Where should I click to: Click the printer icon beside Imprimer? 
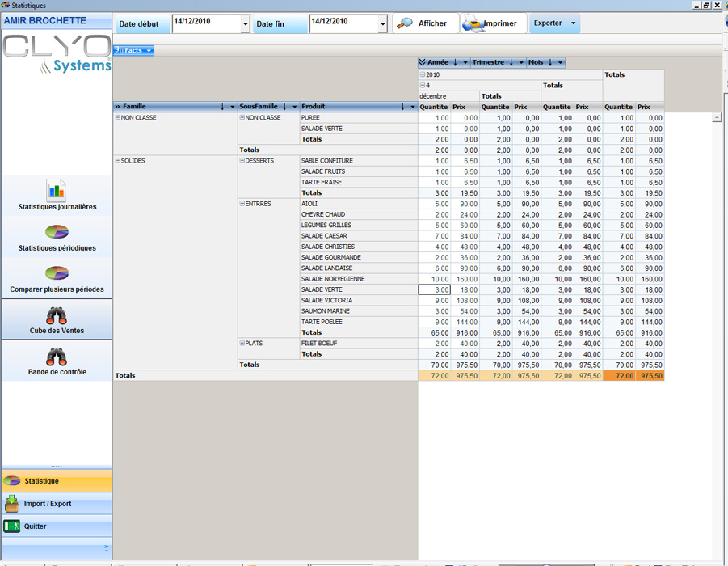click(473, 23)
